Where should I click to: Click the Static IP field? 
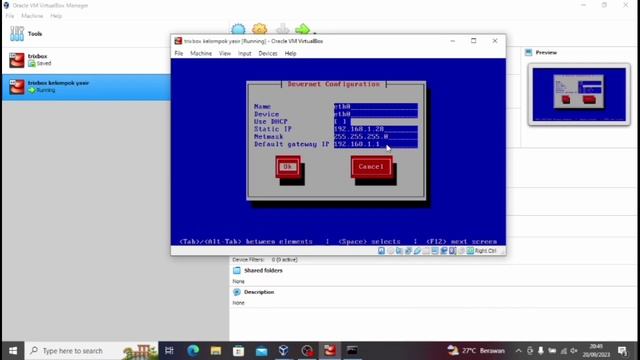(376, 129)
